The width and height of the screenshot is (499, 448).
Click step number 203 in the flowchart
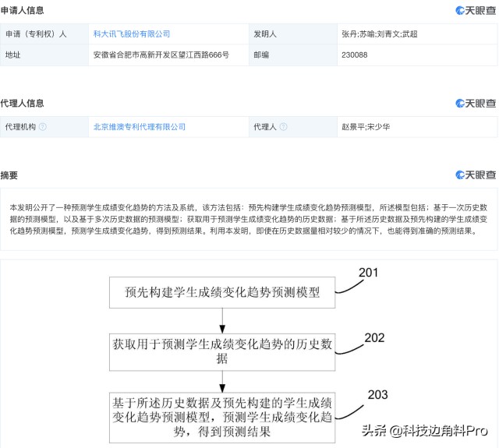tap(377, 394)
